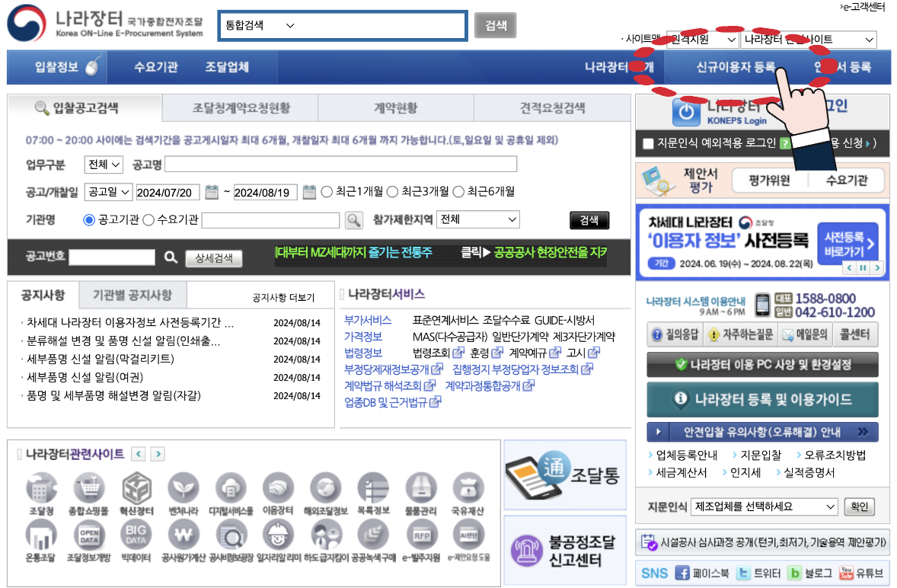Open the 제조업체를 선택하세요 dropdown
This screenshot has height=588, width=897.
coord(764,507)
